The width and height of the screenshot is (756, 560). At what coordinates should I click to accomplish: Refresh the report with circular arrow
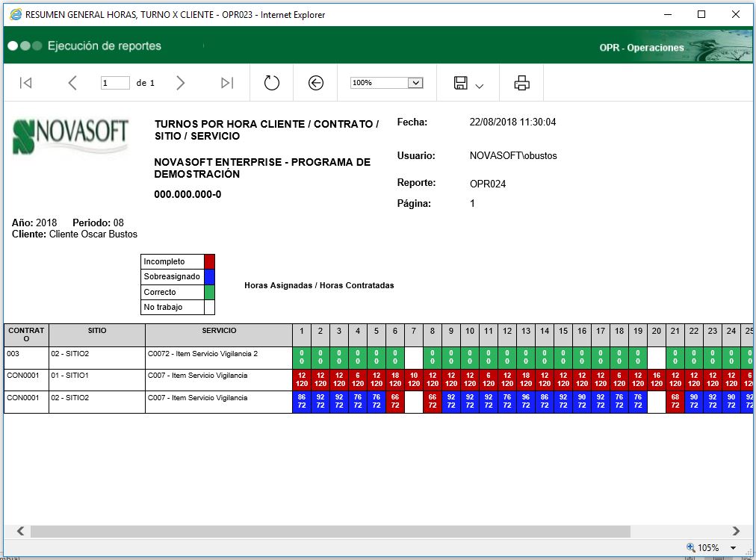click(272, 83)
